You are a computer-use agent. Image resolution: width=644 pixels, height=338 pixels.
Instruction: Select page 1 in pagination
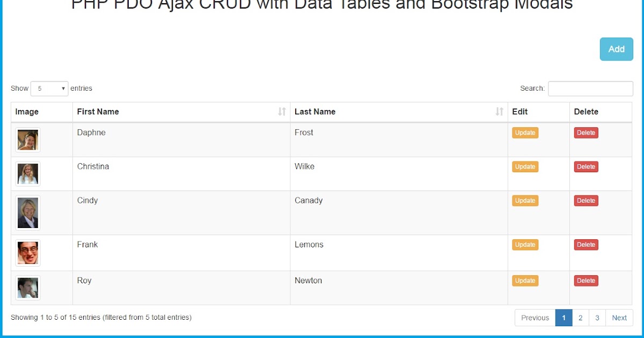coord(563,318)
